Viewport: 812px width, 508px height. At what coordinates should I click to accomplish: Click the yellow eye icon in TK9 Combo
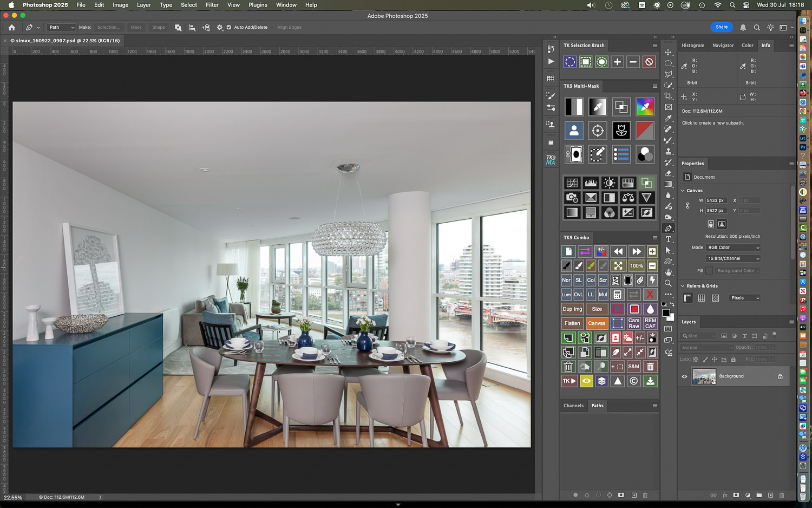click(x=586, y=381)
